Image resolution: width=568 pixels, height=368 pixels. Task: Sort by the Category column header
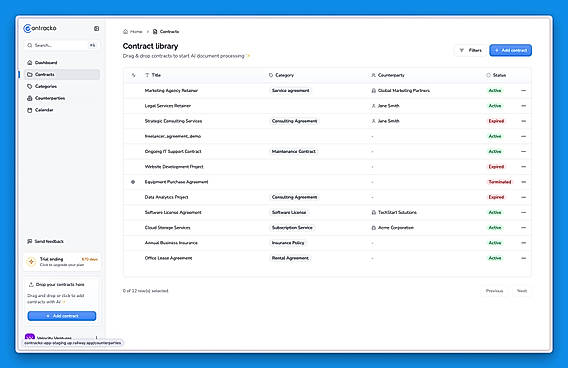click(281, 75)
